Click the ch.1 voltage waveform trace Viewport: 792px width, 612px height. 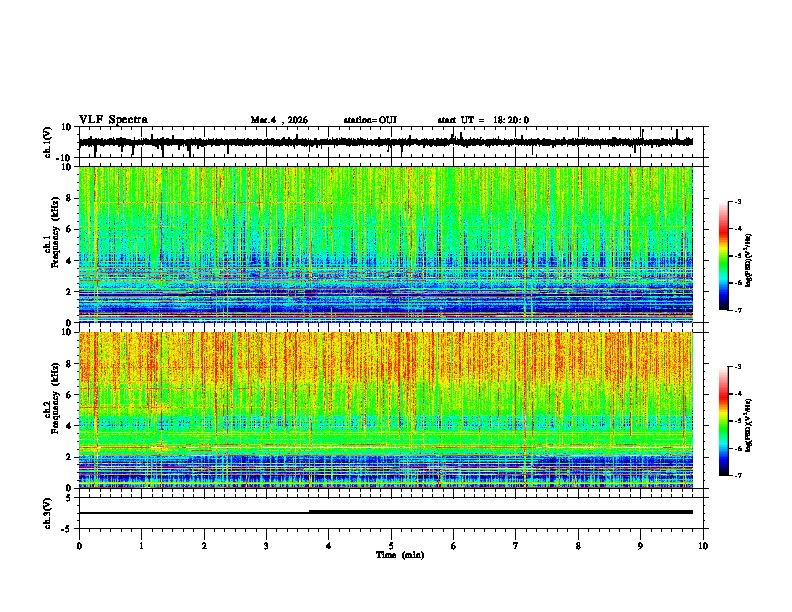click(x=385, y=142)
